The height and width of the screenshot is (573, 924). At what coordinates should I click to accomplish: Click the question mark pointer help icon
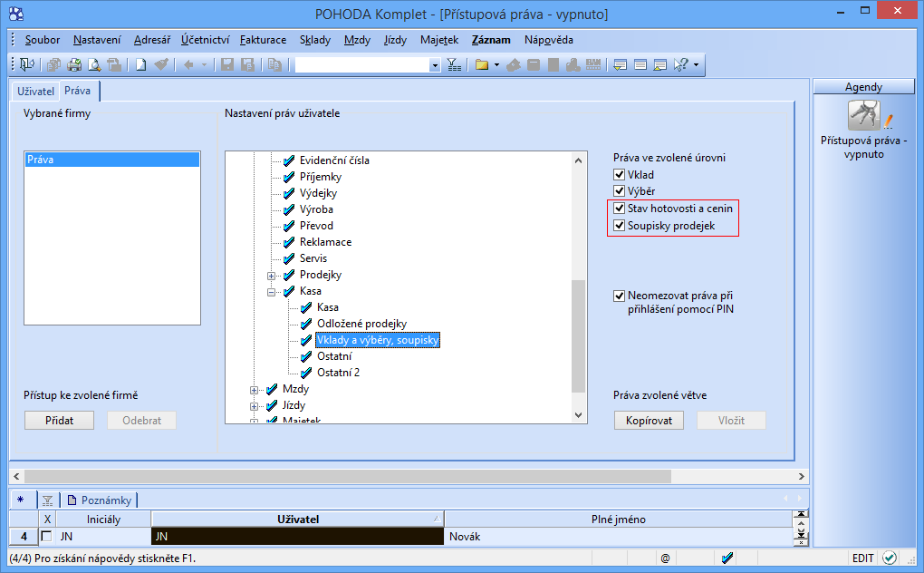pyautogui.click(x=681, y=64)
